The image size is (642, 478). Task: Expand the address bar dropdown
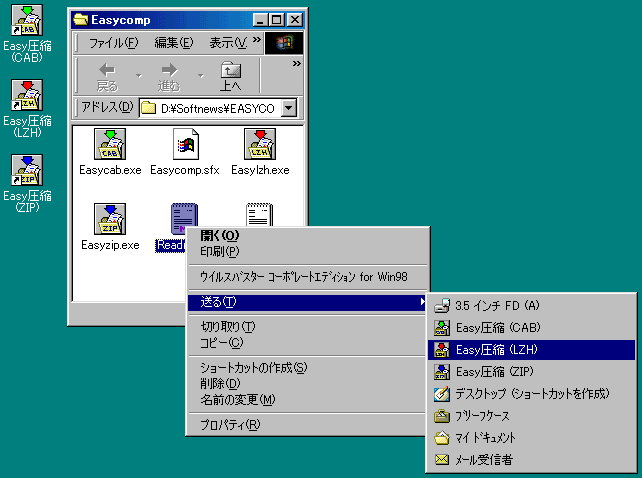[289, 109]
